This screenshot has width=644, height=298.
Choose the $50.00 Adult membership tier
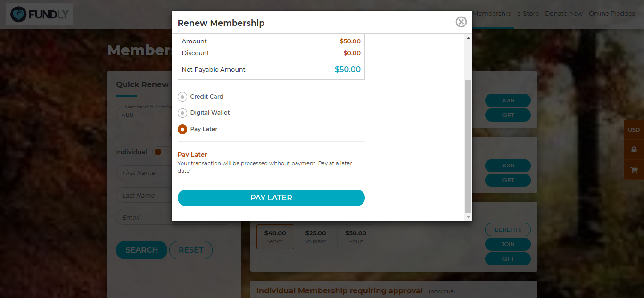pos(356,237)
